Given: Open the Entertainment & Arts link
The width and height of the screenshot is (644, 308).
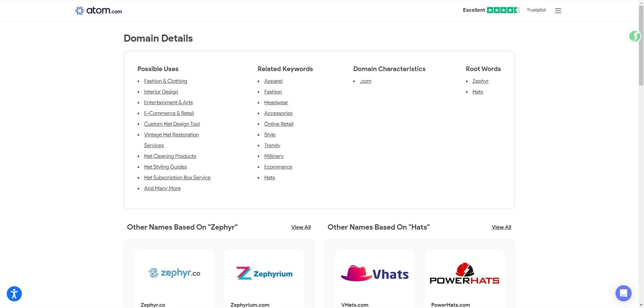Looking at the screenshot, I should tap(168, 103).
